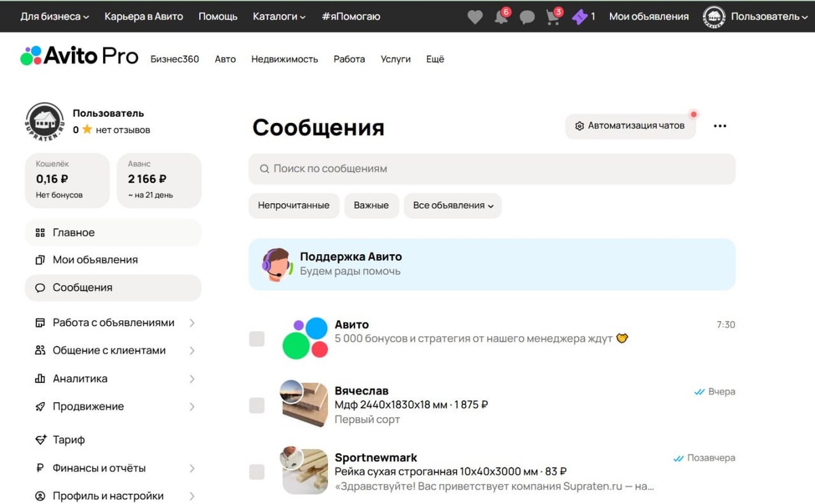Open Кошелёк 0,16 ₽ card
Viewport: 815px width, 504px height.
(67, 180)
